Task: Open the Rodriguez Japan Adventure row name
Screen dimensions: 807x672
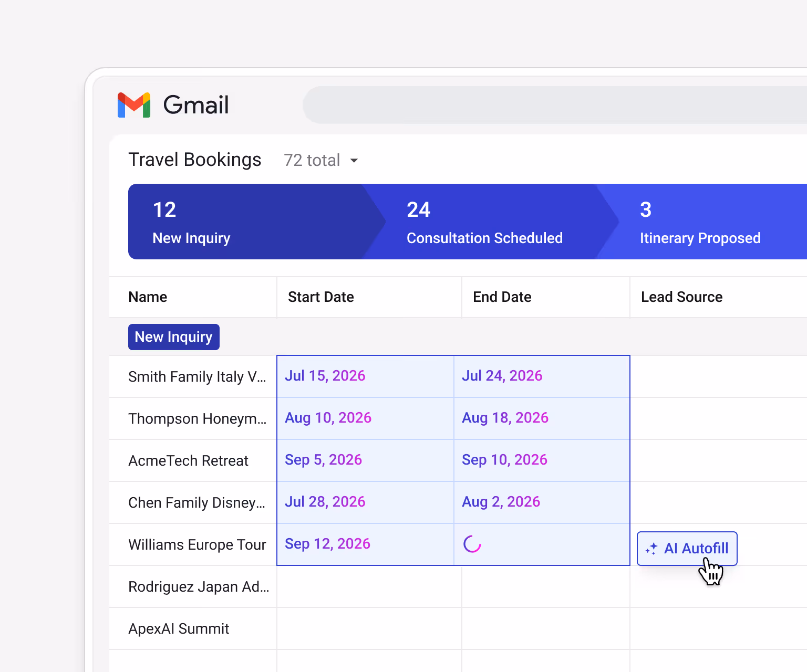Action: click(x=199, y=587)
